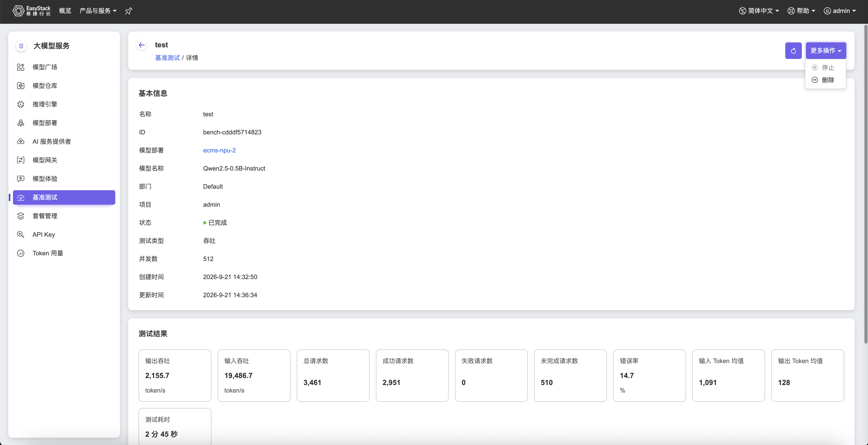Open the 模型广场 sidebar item
Image resolution: width=868 pixels, height=445 pixels.
[64, 67]
